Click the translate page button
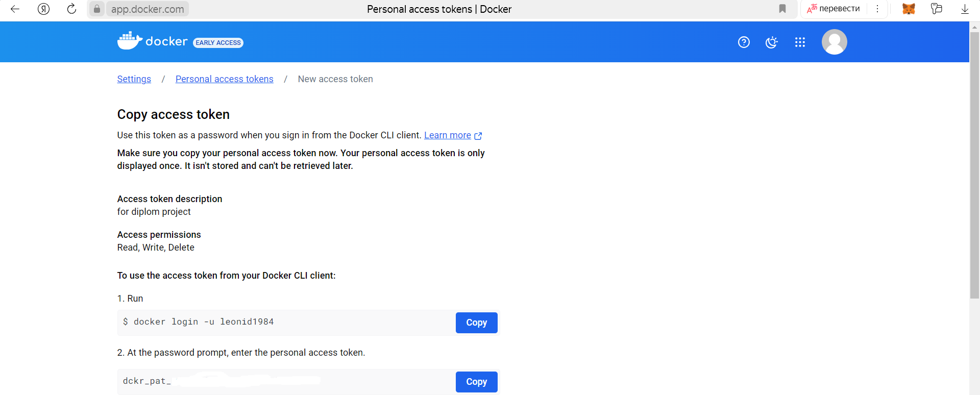This screenshot has height=395, width=980. (834, 9)
